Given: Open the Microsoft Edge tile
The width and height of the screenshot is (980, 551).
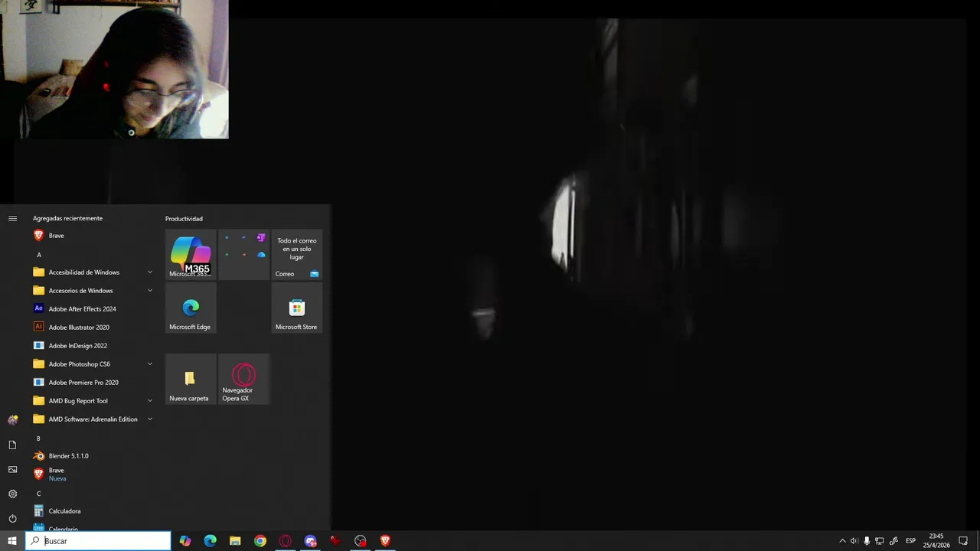Looking at the screenshot, I should (191, 308).
